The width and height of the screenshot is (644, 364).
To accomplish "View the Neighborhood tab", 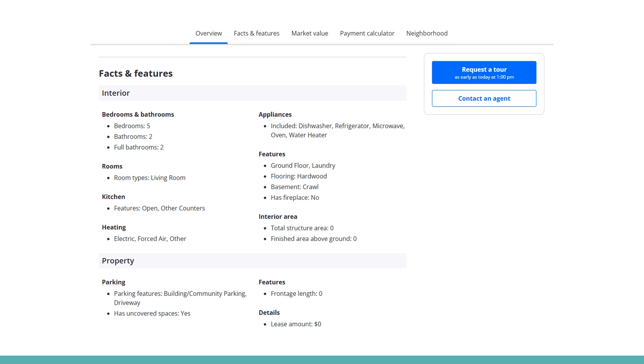I will click(427, 33).
